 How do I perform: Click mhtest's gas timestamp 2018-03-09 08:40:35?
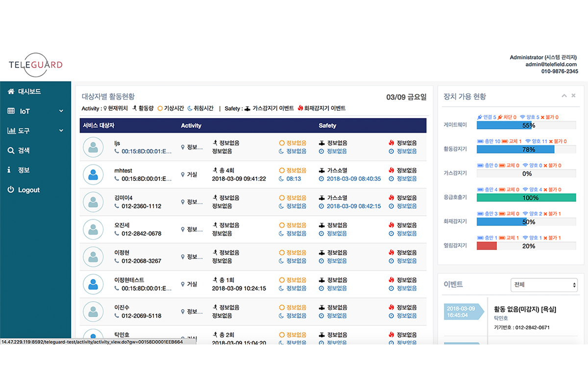point(353,179)
